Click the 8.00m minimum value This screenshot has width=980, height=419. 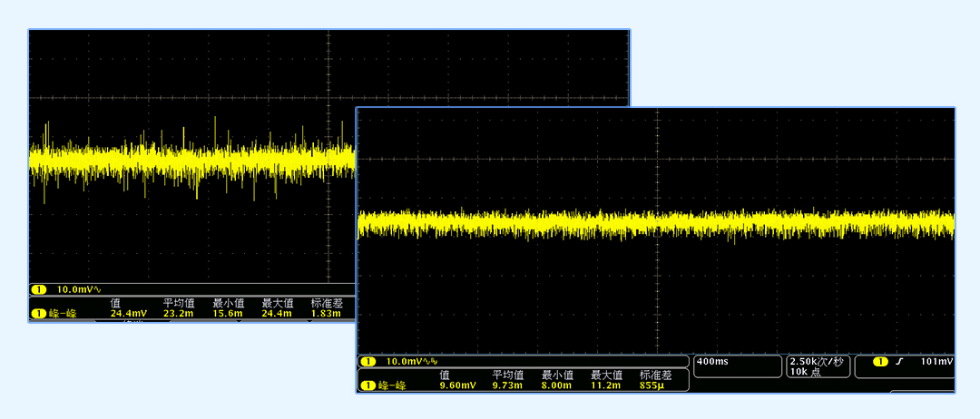[557, 386]
